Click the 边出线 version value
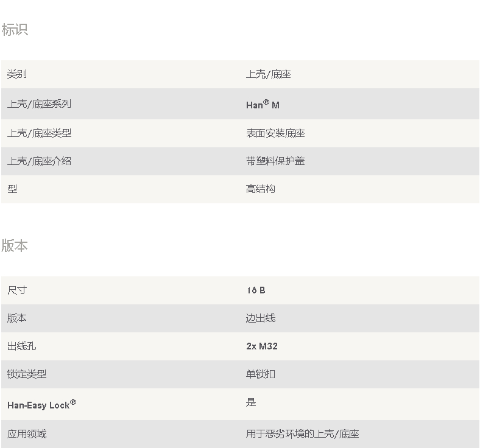Viewport: 480px width, 448px height. [261, 318]
